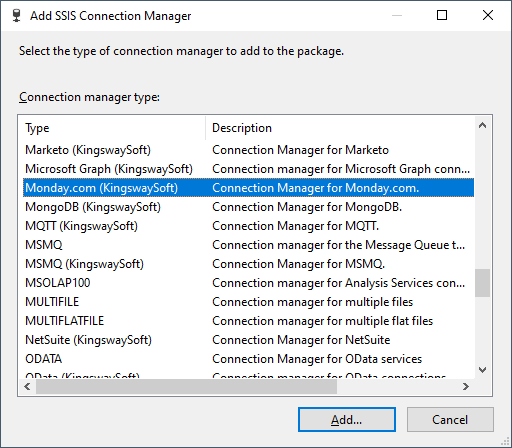Click the vertical scrollbar thumb
The width and height of the screenshot is (512, 448).
[x=482, y=283]
